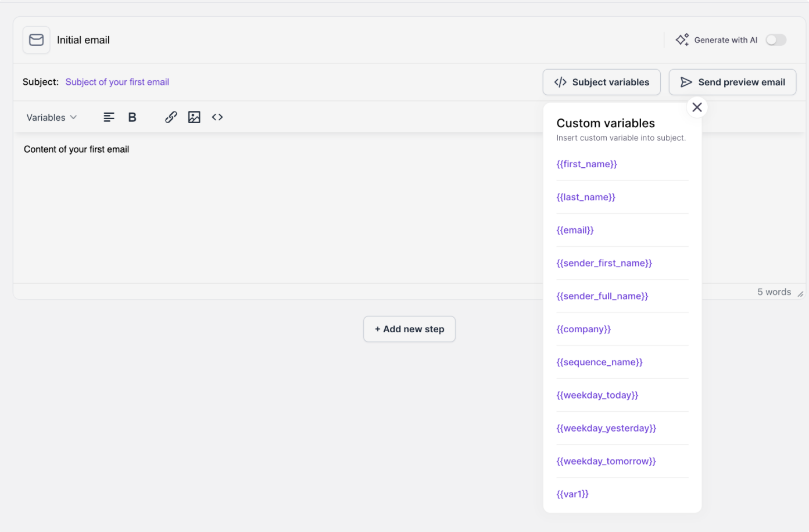Click the email subject input field
Screen dimensions: 809x532
pyautogui.click(x=117, y=82)
